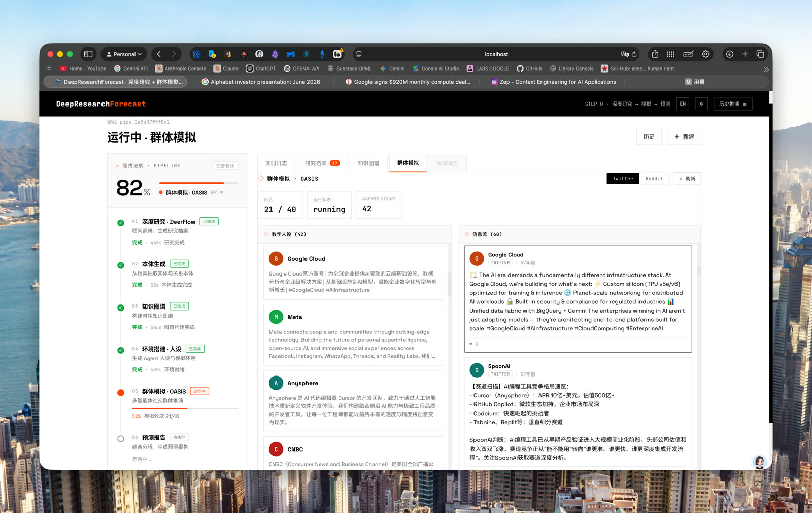Screen dimensions: 812x513
Task: Switch to the Alphabet investor presentation tab
Action: click(260, 82)
